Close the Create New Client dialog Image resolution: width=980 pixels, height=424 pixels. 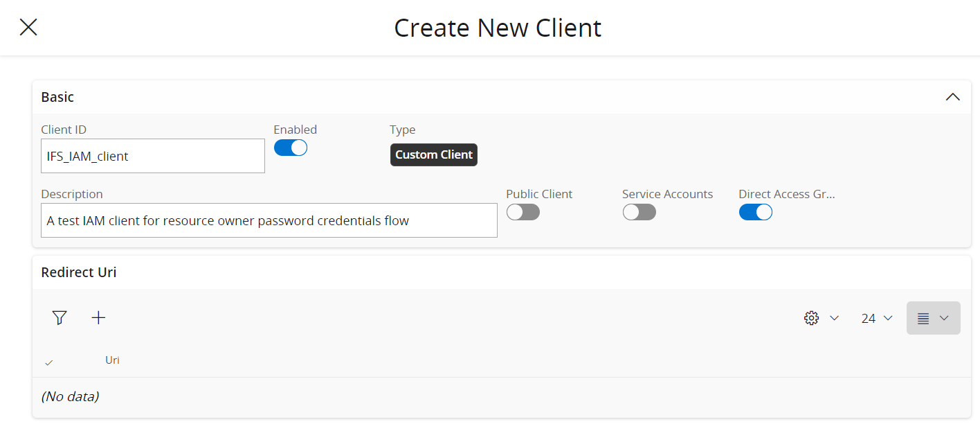[x=28, y=27]
